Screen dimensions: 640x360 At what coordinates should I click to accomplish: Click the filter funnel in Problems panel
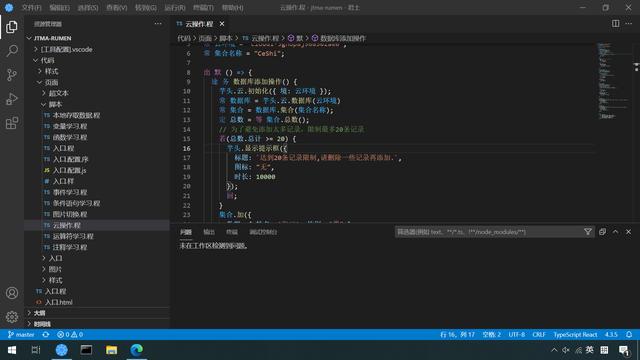click(x=588, y=232)
